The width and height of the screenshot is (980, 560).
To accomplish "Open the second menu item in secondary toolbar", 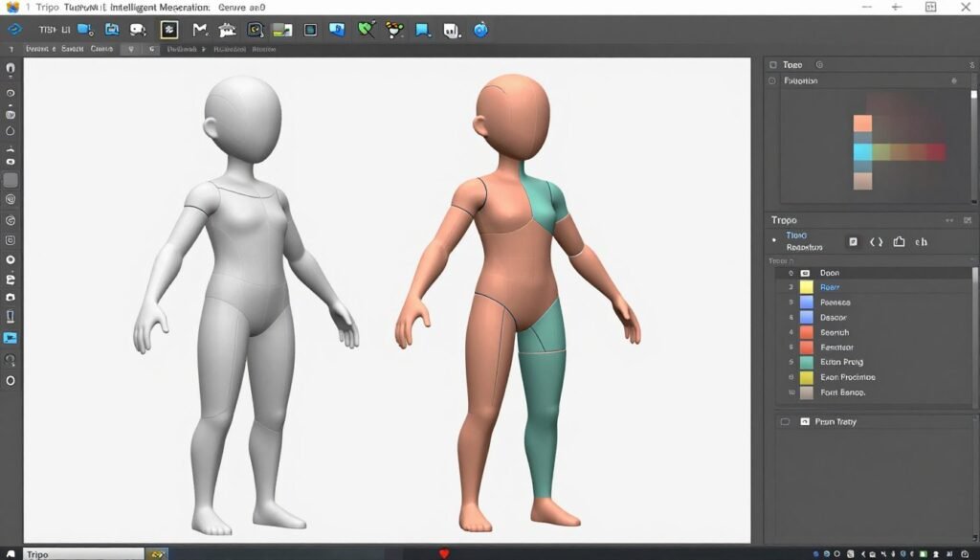I will pos(73,49).
